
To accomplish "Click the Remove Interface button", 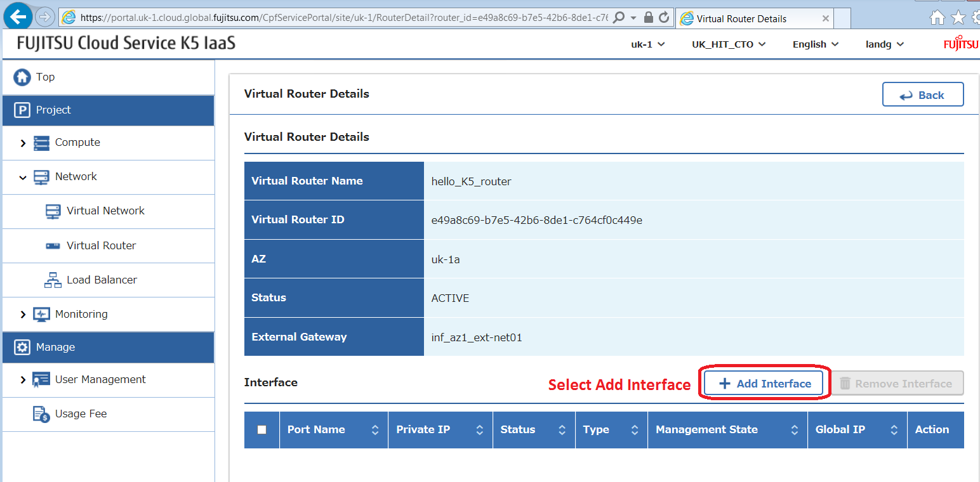I will pos(896,383).
